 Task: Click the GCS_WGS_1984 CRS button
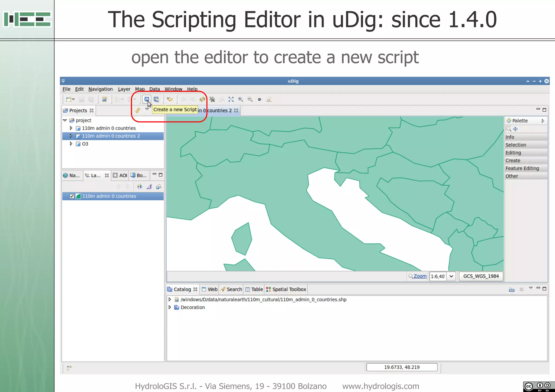click(481, 276)
